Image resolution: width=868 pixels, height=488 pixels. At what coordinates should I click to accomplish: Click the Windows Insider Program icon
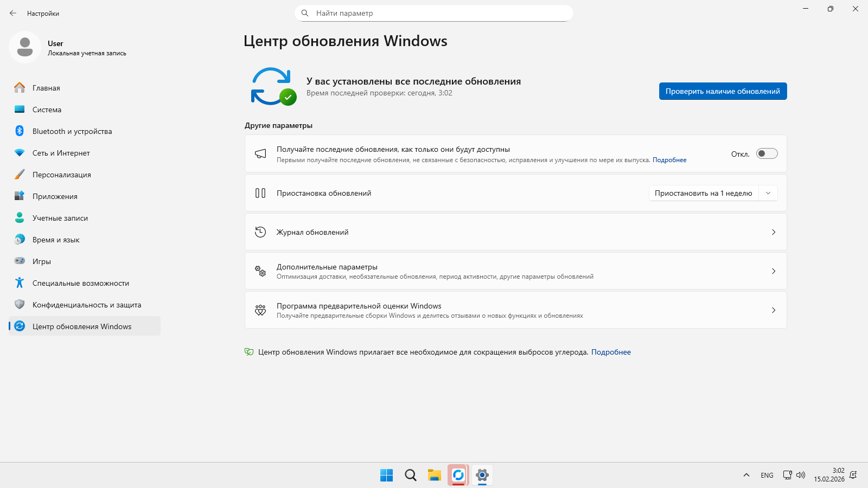[x=260, y=310]
